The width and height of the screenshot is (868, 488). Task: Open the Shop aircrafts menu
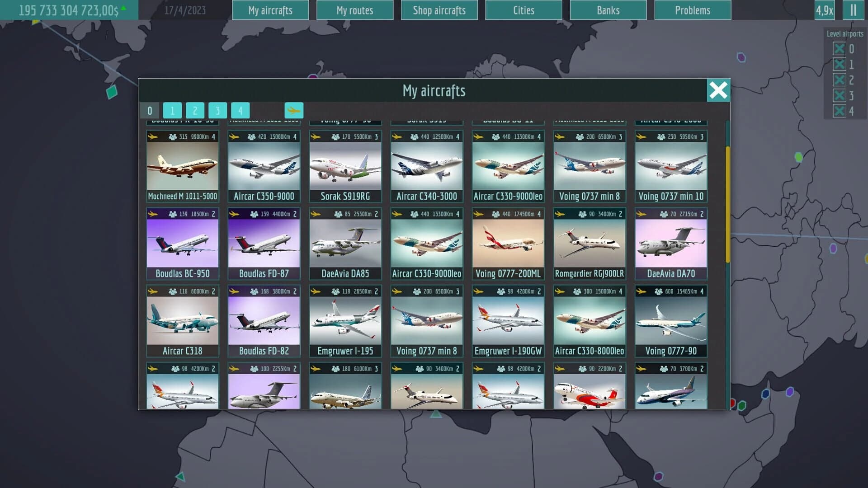tap(439, 10)
